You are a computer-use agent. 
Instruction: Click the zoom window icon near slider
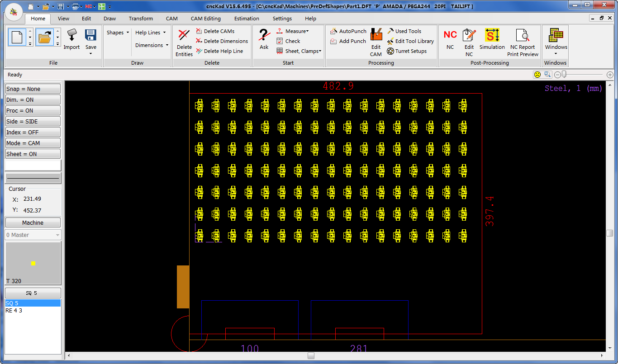547,75
